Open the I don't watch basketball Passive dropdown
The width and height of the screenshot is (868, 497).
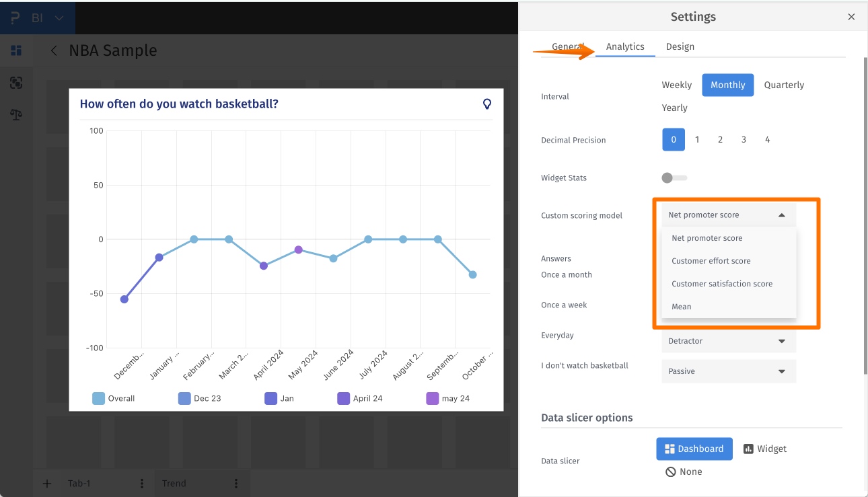729,371
